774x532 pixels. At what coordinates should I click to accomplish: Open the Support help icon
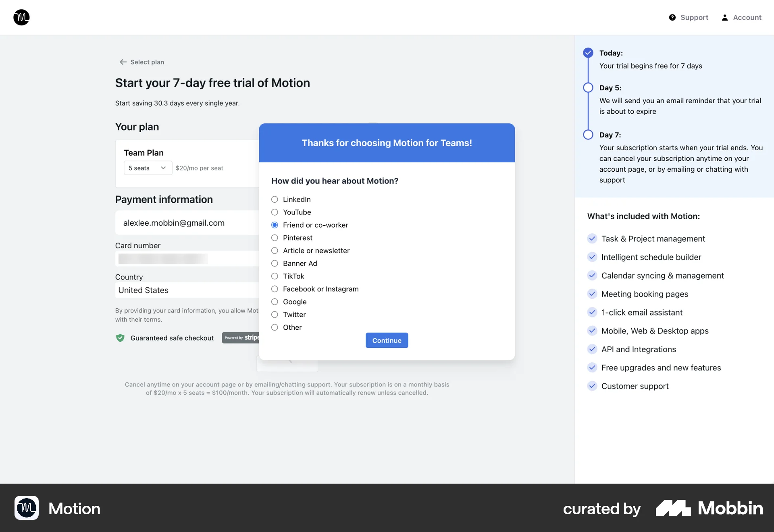[673, 17]
